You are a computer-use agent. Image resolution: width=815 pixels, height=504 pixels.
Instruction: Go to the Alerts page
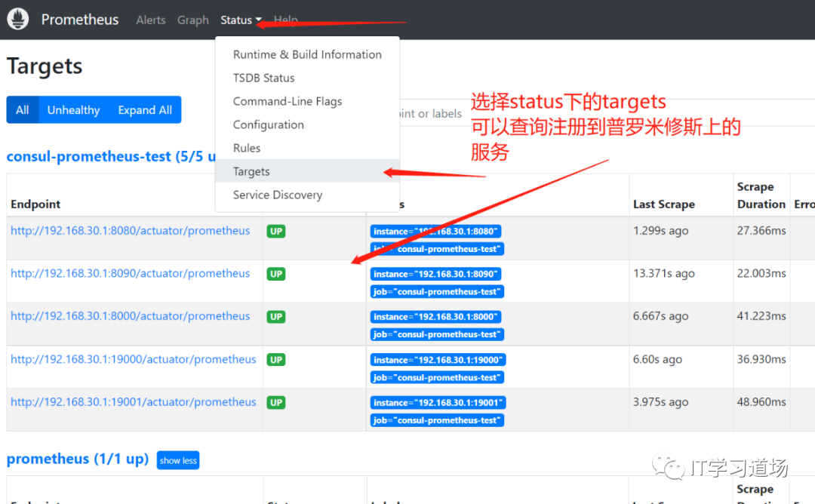tap(151, 20)
